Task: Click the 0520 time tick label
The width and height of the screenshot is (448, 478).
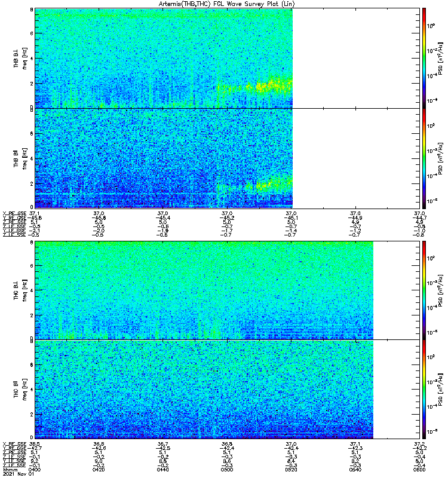Action: [291, 470]
